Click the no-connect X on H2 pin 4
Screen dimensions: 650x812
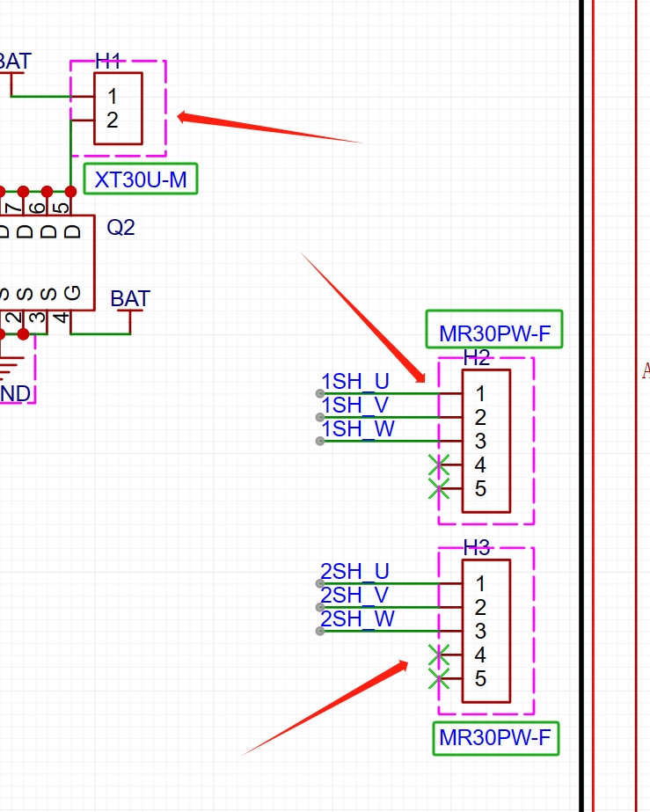tap(439, 465)
